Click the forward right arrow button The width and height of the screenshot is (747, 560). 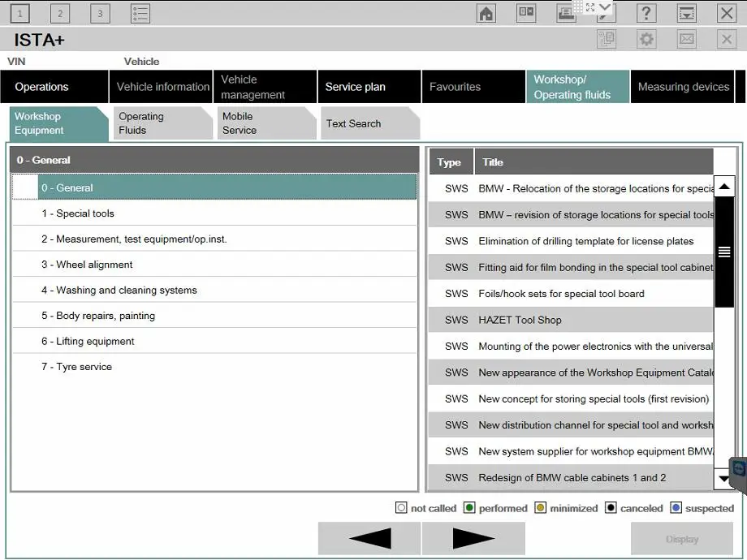pyautogui.click(x=473, y=539)
